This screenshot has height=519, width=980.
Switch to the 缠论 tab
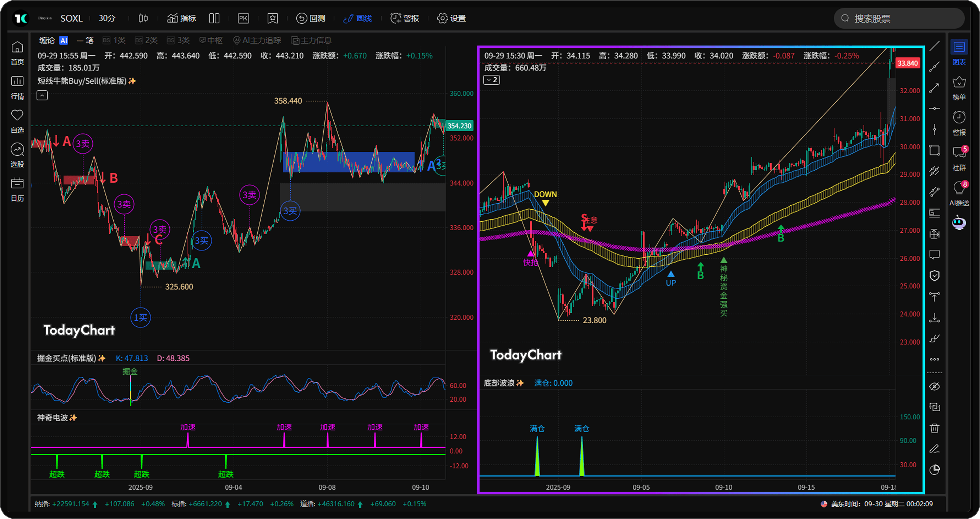(46, 40)
